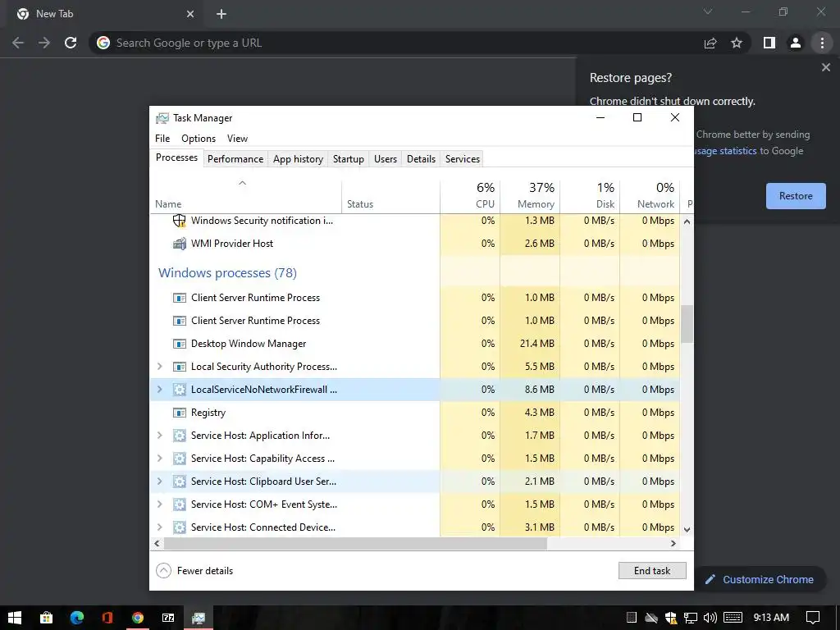Image resolution: width=840 pixels, height=630 pixels.
Task: Expand Service Host: Capability Access row
Action: coord(159,459)
